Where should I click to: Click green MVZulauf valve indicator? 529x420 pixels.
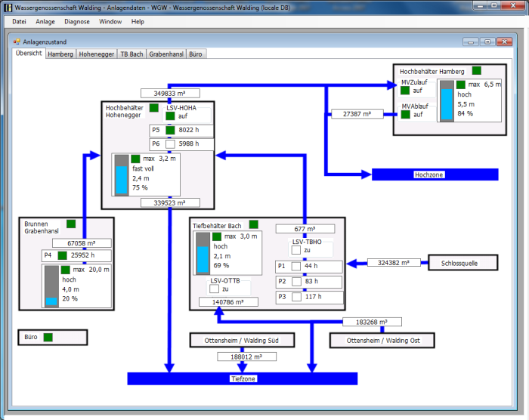point(406,91)
